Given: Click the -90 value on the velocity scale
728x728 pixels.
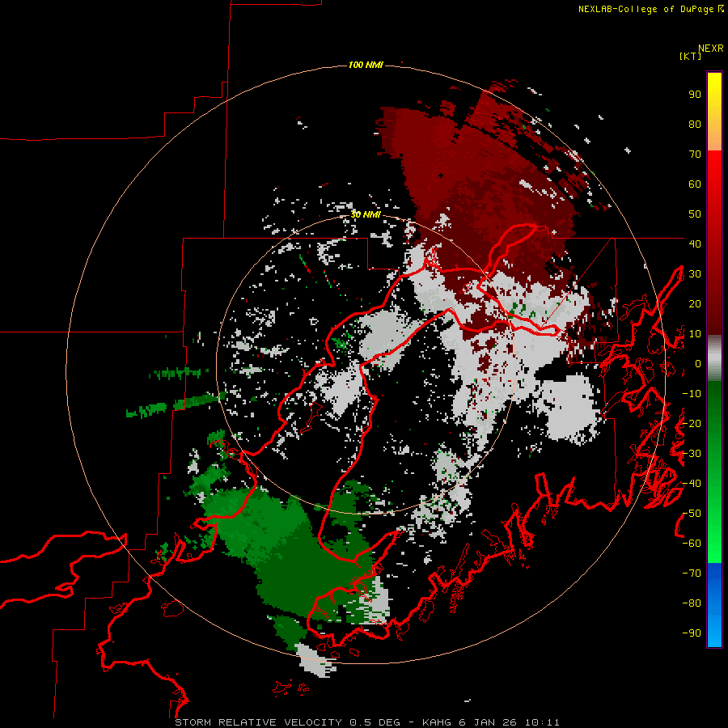Looking at the screenshot, I should coord(692,633).
